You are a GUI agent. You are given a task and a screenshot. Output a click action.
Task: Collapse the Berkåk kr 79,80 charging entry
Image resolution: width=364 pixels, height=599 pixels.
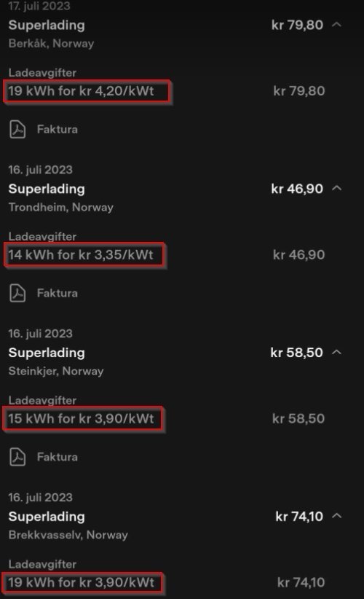coord(336,25)
